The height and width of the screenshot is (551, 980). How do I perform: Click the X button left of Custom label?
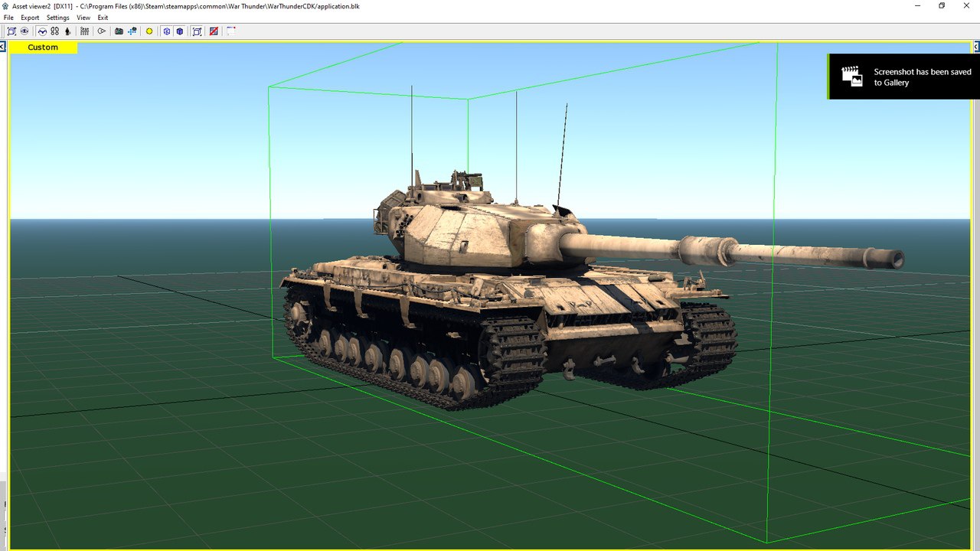pos(3,47)
